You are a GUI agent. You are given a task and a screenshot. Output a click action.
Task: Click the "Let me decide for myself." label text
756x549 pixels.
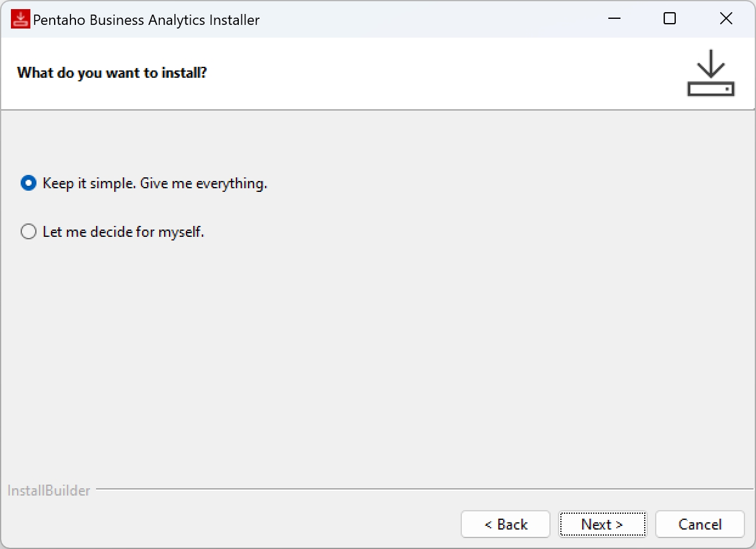click(123, 231)
